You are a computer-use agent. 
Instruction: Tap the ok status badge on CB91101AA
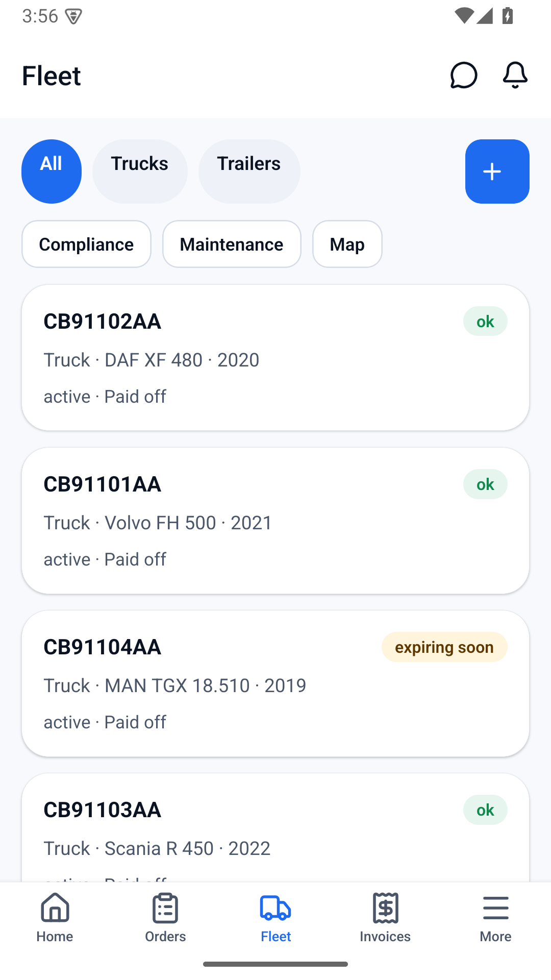(485, 484)
